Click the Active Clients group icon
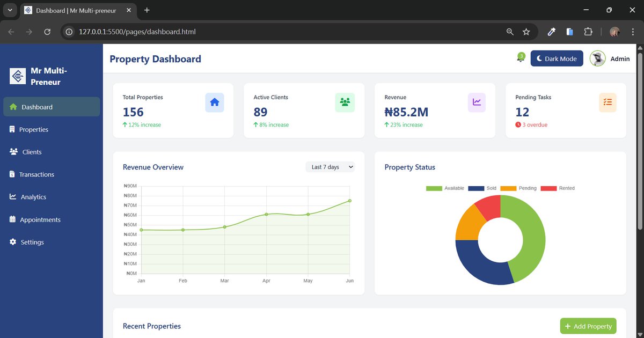 pyautogui.click(x=345, y=102)
